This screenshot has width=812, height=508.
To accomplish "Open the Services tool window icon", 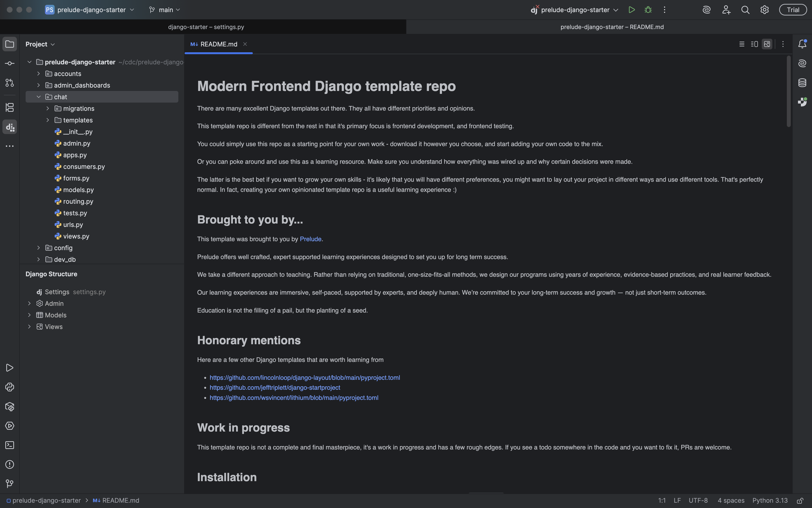I will point(10,426).
